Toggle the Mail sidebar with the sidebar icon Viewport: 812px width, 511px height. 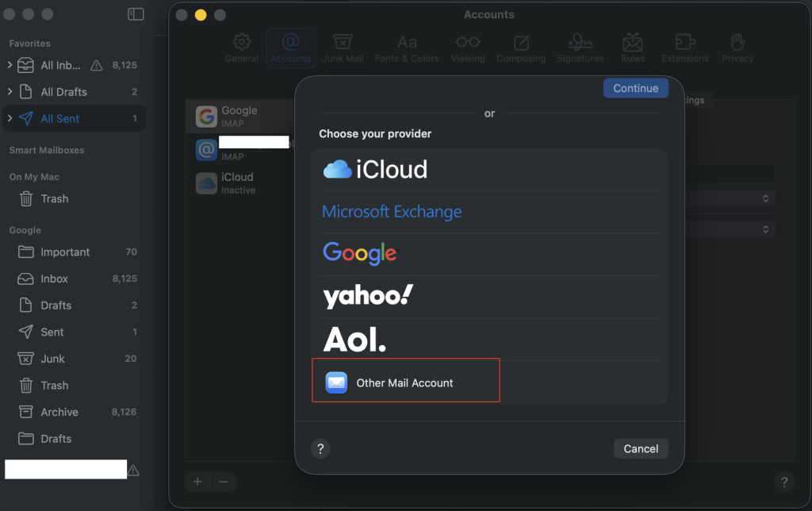pyautogui.click(x=136, y=14)
